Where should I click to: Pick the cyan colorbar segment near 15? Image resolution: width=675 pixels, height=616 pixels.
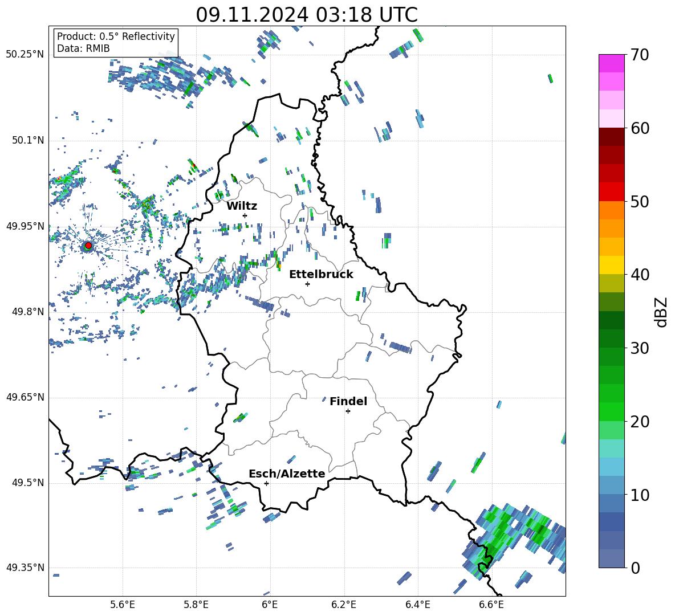[x=611, y=448]
